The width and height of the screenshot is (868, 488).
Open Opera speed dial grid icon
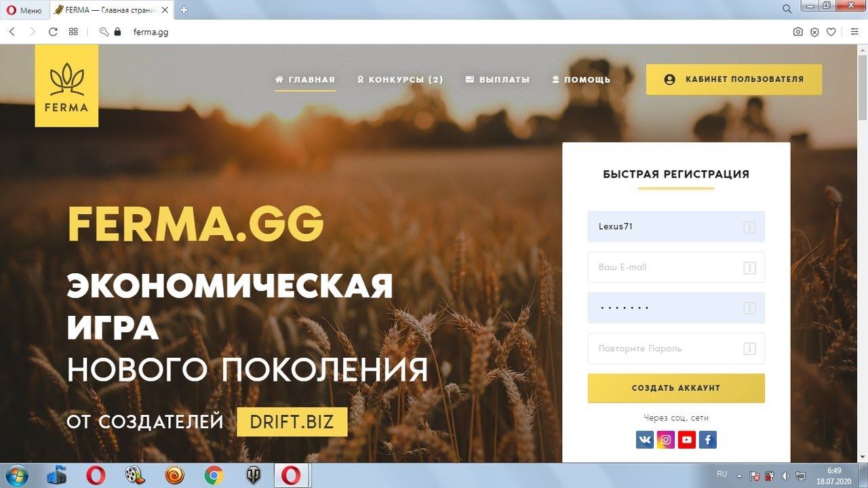point(73,32)
